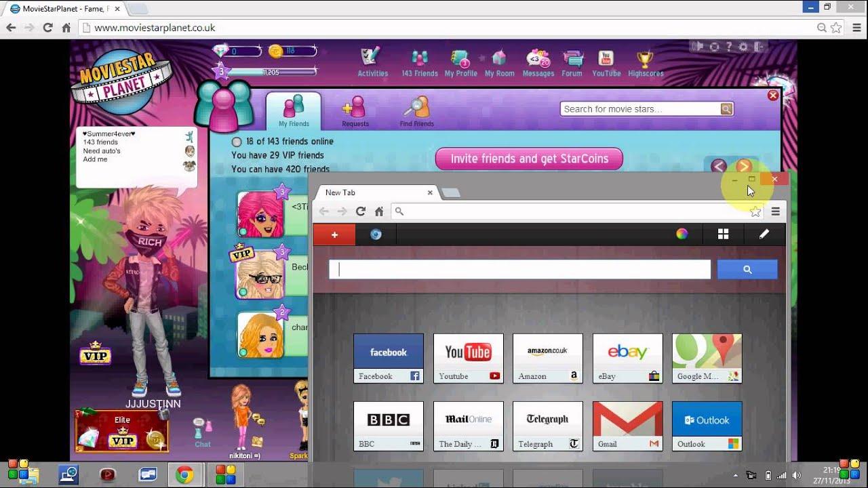Bookmark page with star in front Chrome window
The image size is (868, 488).
pos(755,211)
